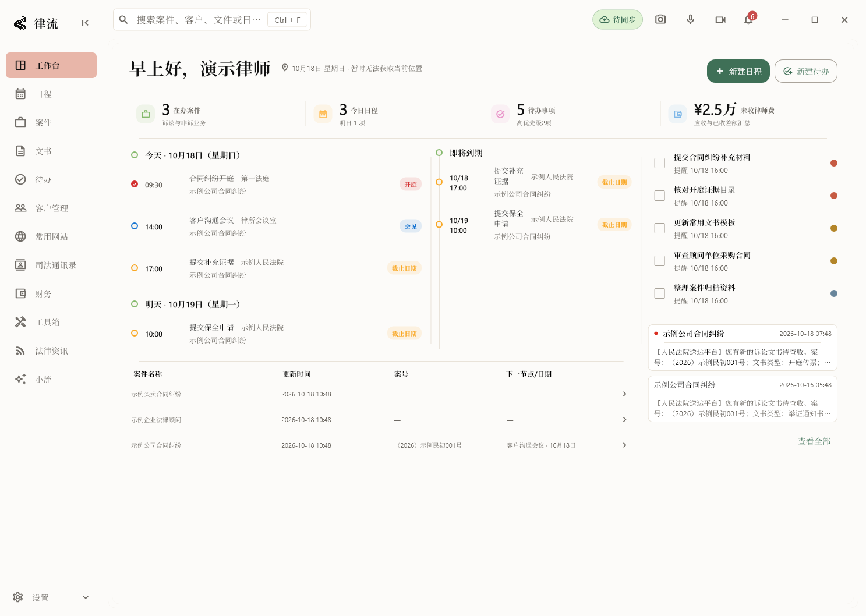Go to 日程 in the sidebar
The image size is (866, 616).
(51, 94)
